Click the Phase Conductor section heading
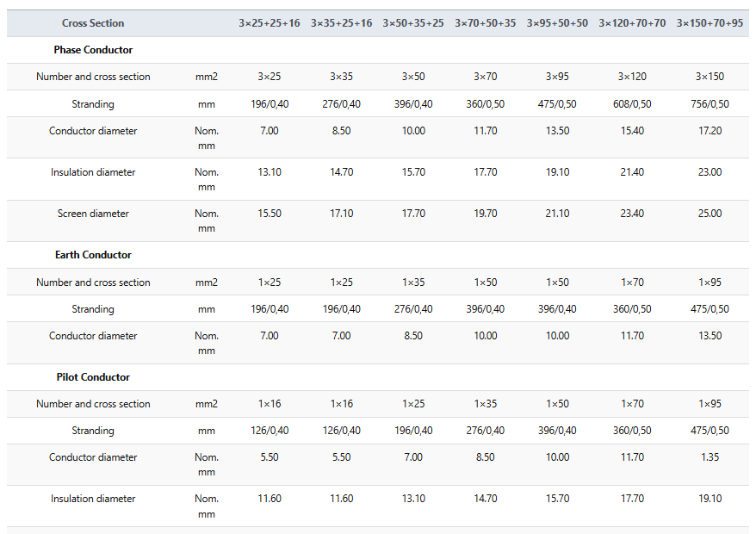The height and width of the screenshot is (534, 756). pos(93,50)
